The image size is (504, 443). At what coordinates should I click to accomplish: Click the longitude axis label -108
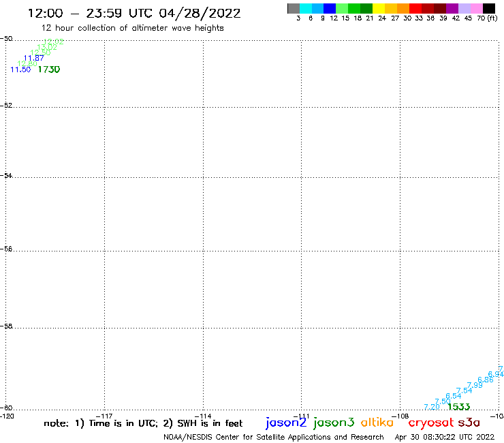coord(400,416)
